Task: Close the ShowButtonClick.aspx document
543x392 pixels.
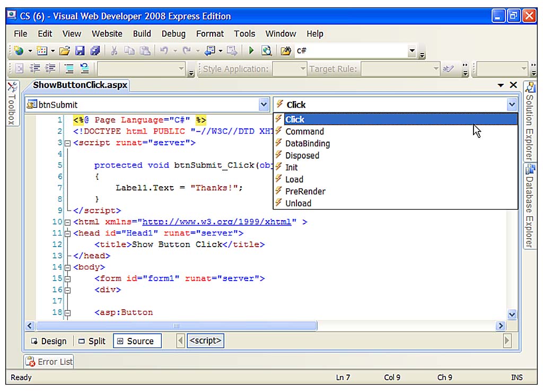Action: point(513,85)
